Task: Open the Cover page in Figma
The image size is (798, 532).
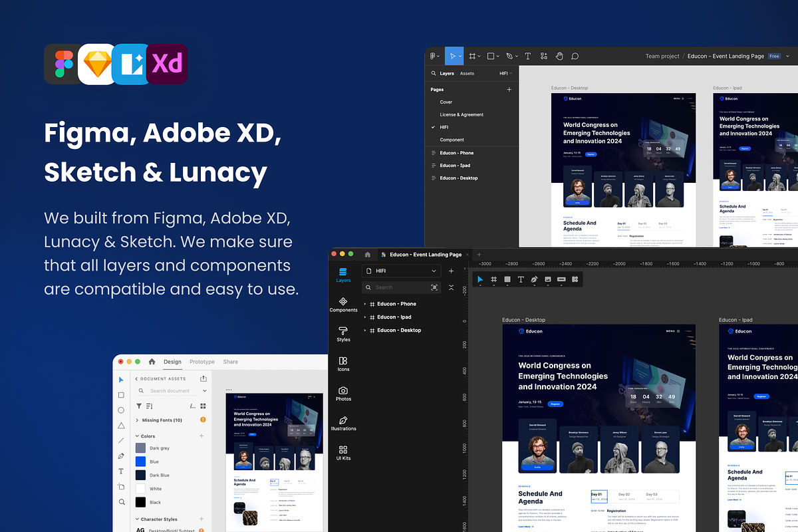Action: [446, 102]
